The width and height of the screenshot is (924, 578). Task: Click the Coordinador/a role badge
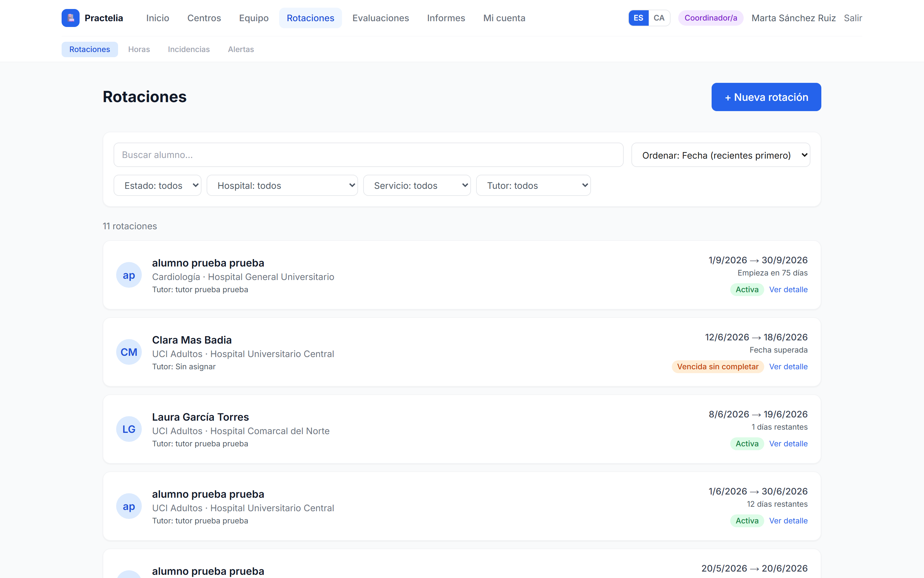711,18
